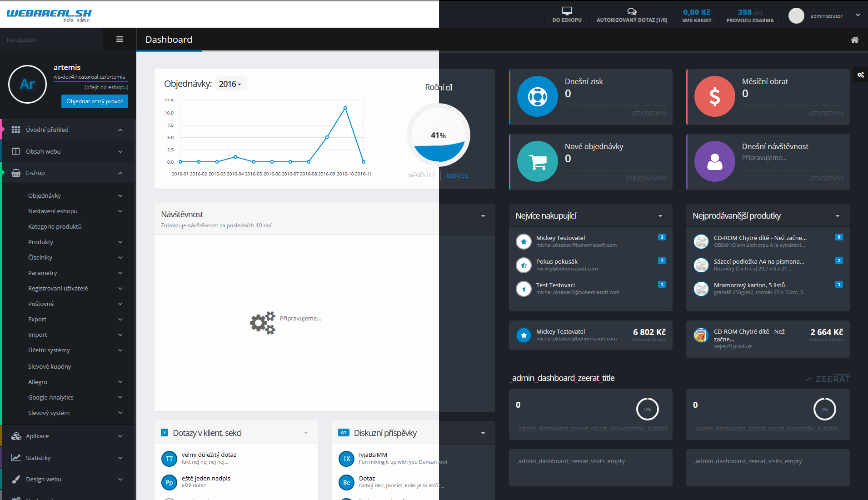Click the Objednat ostrý provoz button
The image size is (868, 500).
(x=95, y=101)
